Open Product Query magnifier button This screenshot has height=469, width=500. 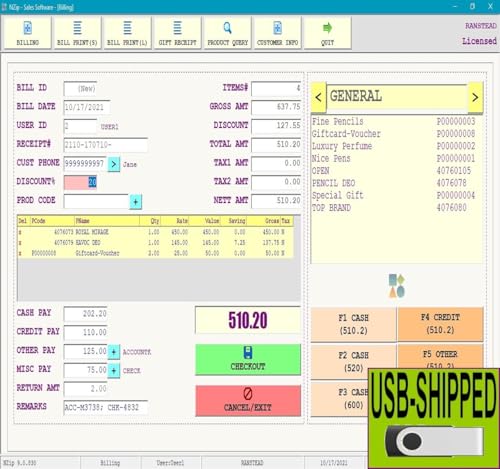coord(228,33)
